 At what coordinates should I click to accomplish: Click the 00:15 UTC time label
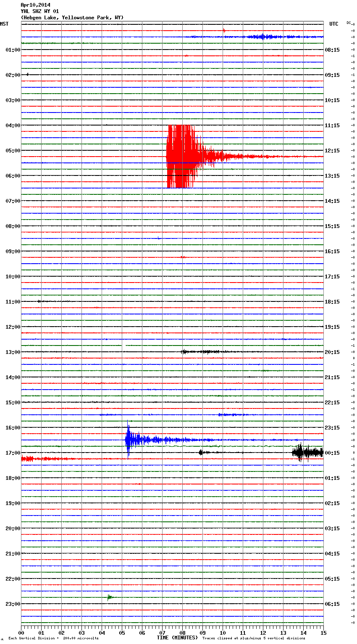coord(332,453)
